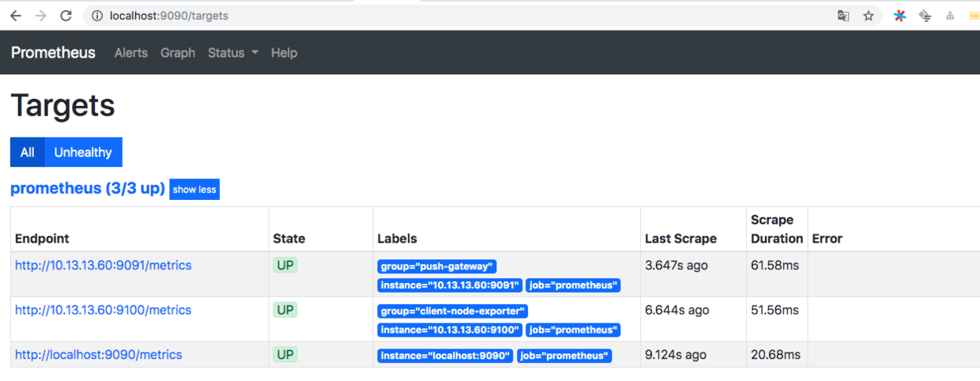Click UP state badge in localhost:9090 row

coord(285,355)
